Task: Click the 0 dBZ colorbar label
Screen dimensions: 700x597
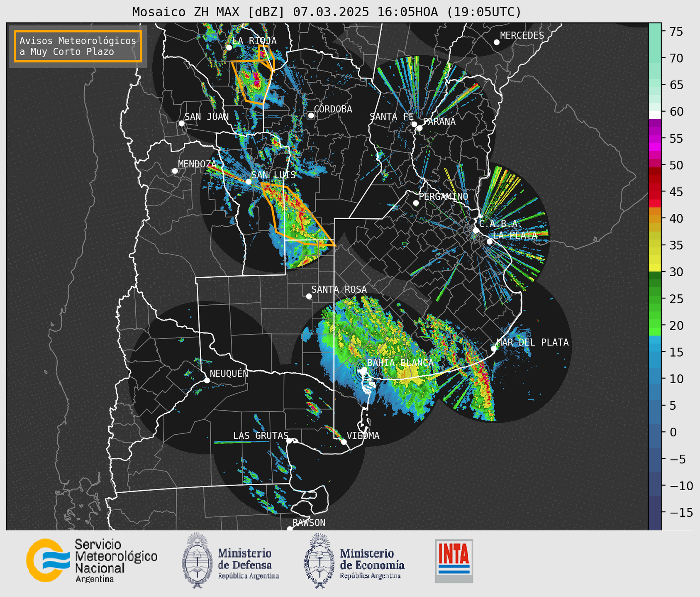Action: pos(673,433)
